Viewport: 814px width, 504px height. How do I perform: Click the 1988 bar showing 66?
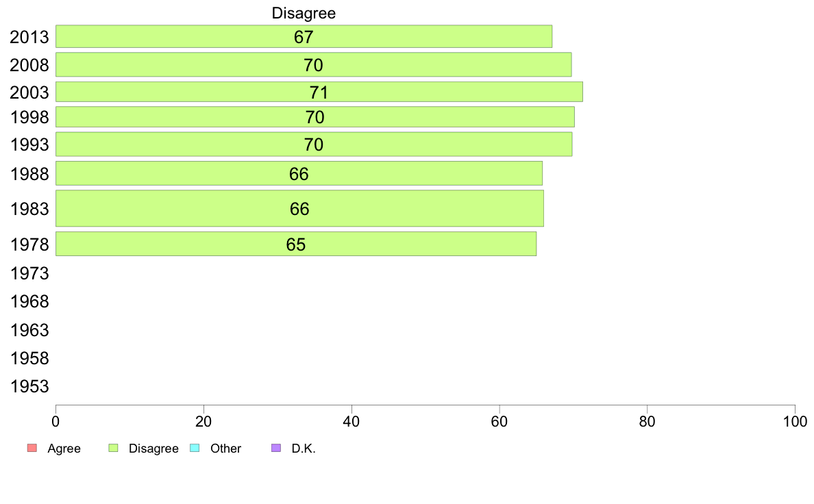[x=299, y=173]
